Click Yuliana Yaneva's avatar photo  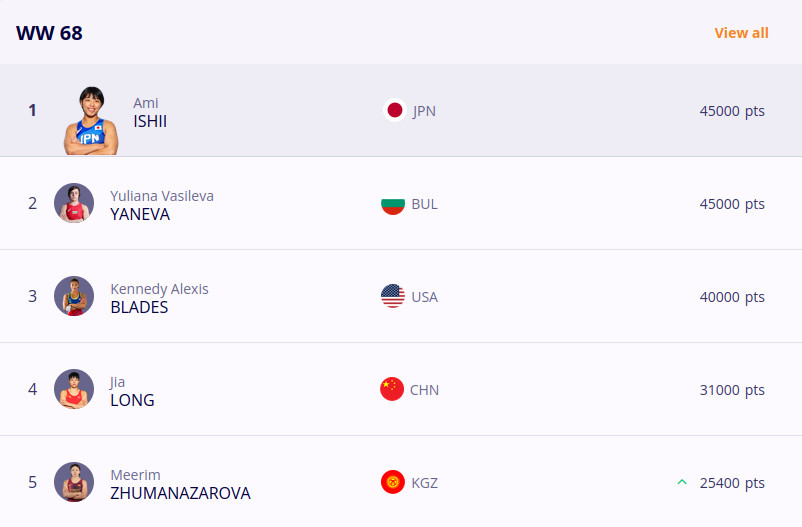coord(74,203)
